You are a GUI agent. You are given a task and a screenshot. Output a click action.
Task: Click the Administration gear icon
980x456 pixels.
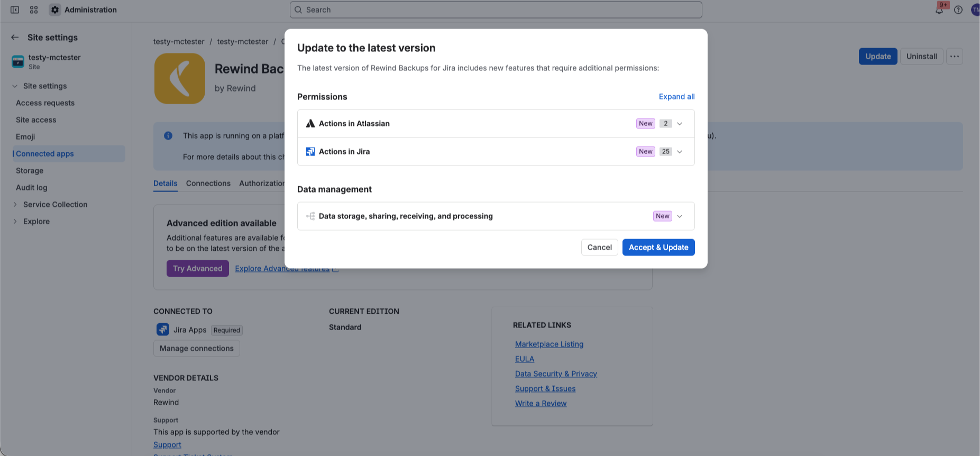click(55, 10)
